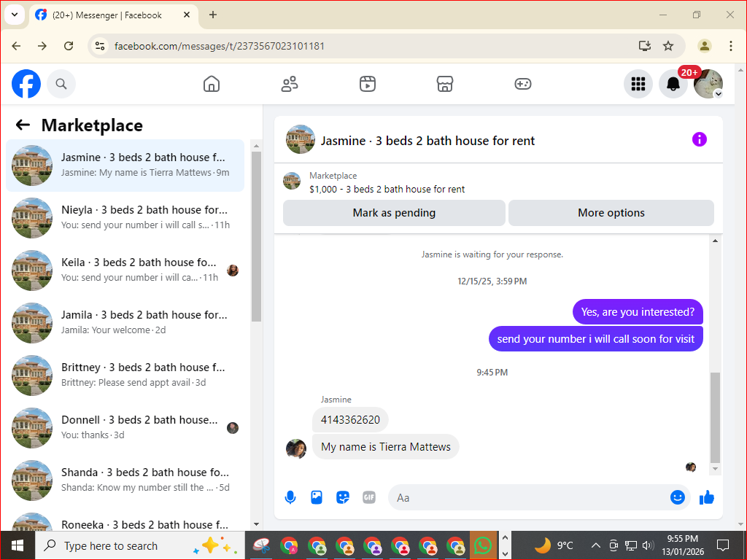The width and height of the screenshot is (747, 560).
Task: Open Shanda conversation in the list
Action: click(x=125, y=480)
